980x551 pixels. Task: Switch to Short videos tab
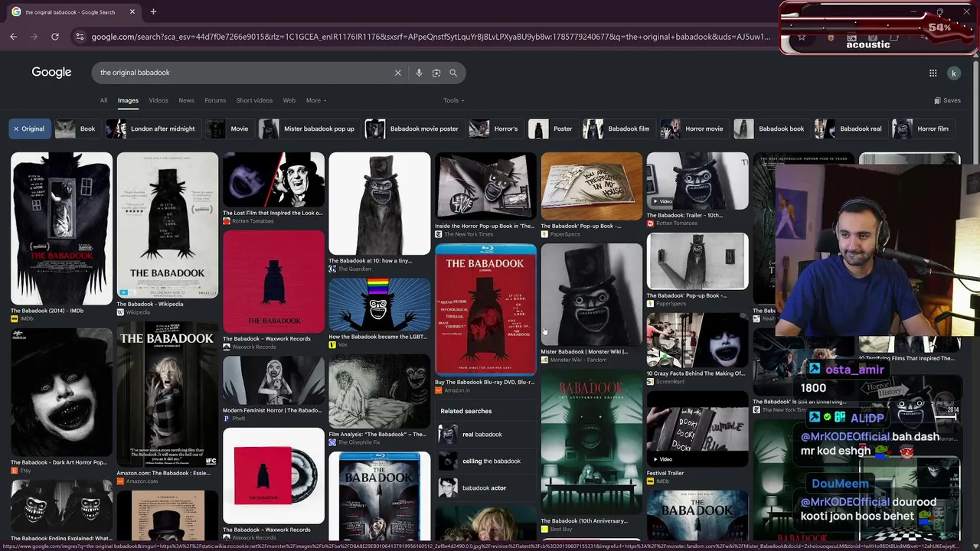pyautogui.click(x=254, y=100)
